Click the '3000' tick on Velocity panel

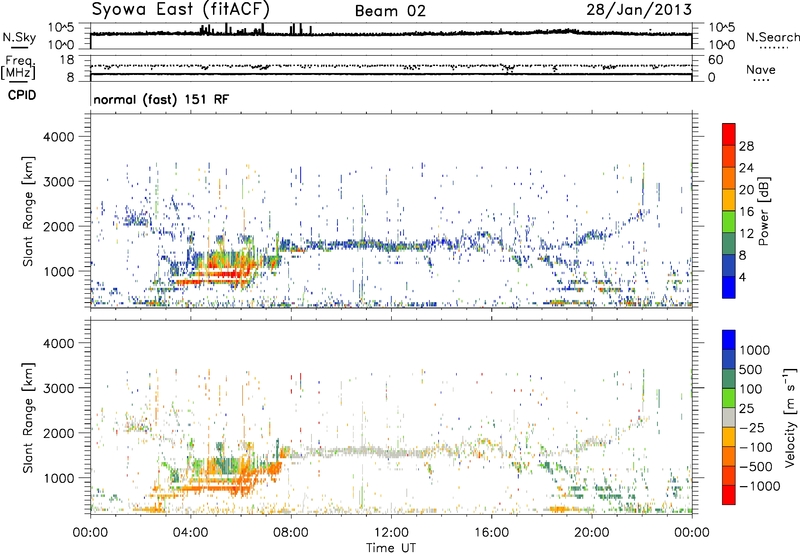point(59,388)
